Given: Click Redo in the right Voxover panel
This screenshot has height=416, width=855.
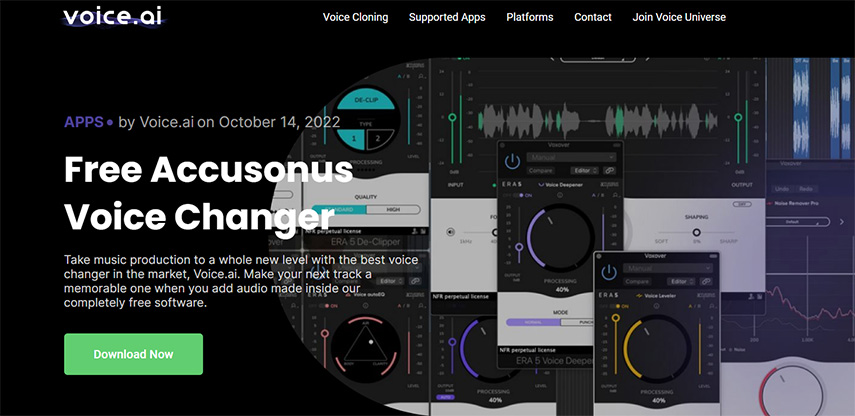Looking at the screenshot, I should coord(805,189).
